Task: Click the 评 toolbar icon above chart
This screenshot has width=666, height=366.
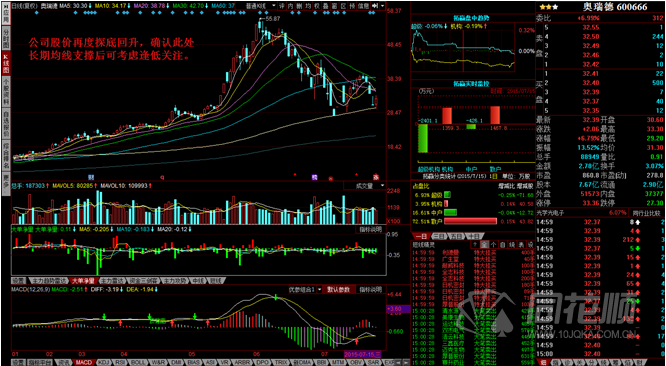Action: 282,6
